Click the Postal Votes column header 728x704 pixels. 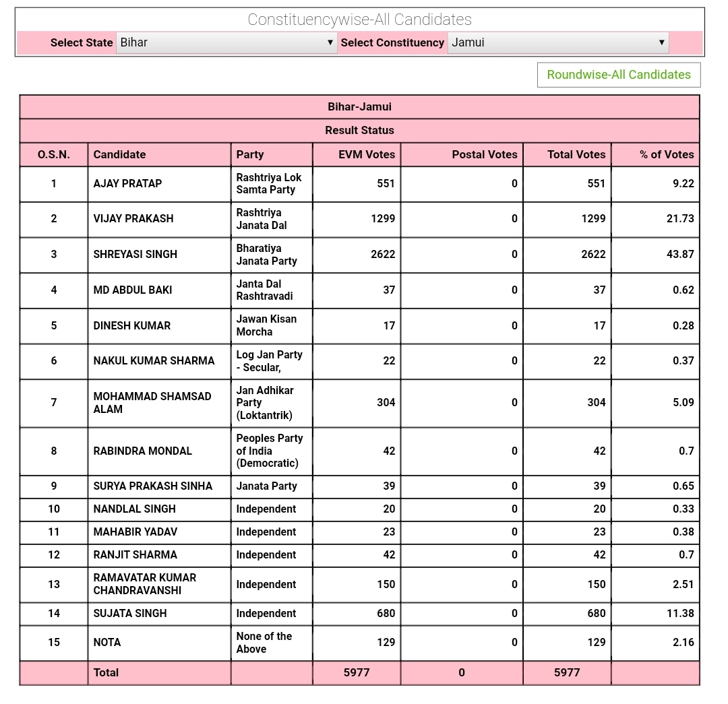(484, 154)
